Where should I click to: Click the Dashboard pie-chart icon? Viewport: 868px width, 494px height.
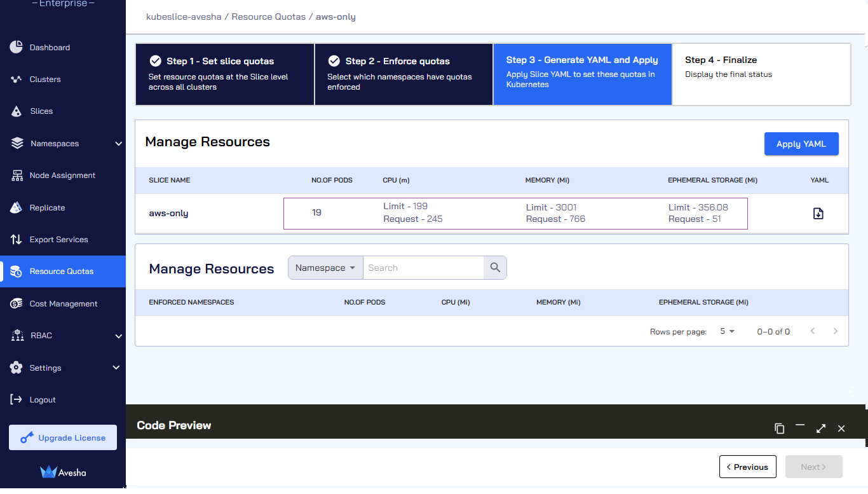point(17,47)
